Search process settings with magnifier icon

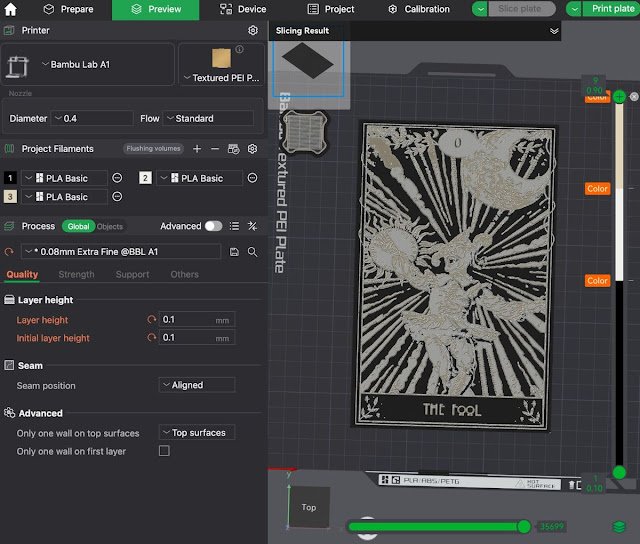click(253, 252)
